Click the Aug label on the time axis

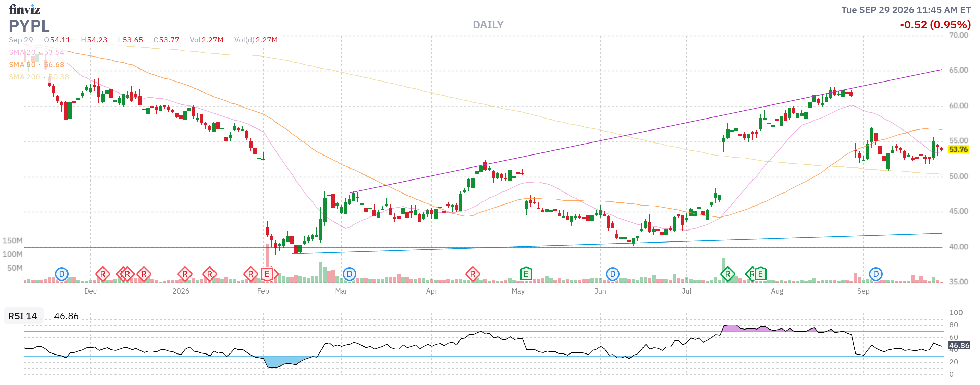[777, 291]
